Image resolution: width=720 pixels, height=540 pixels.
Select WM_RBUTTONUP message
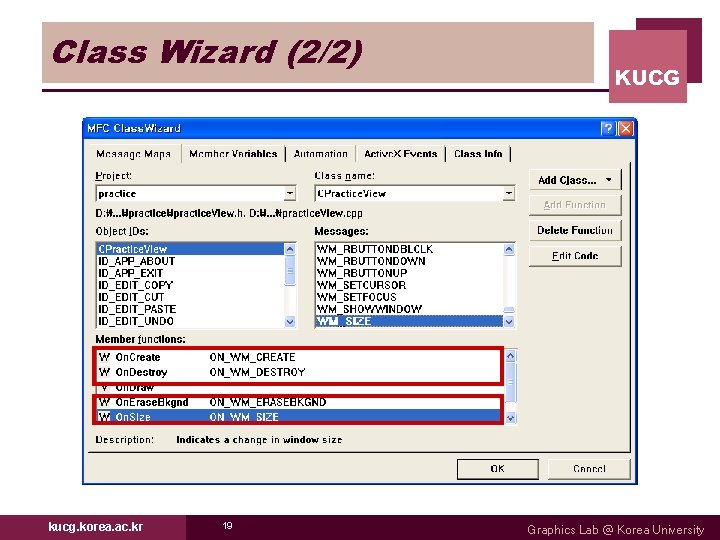coord(409,273)
